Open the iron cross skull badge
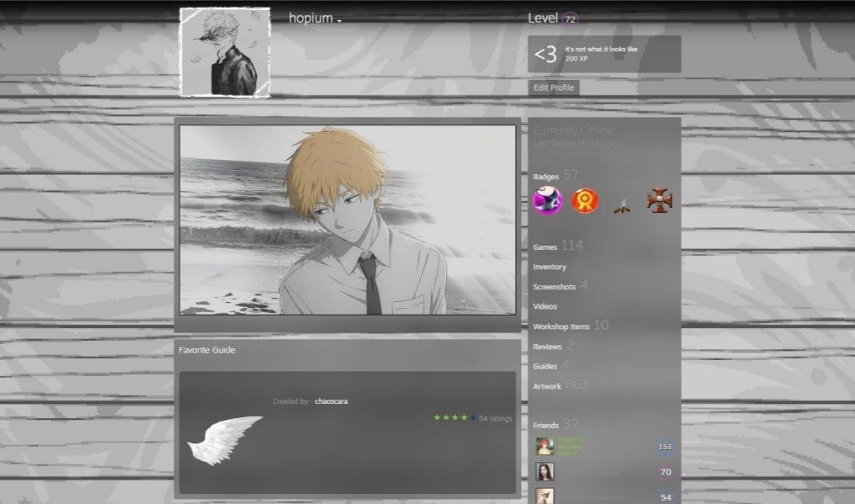Image resolution: width=855 pixels, height=504 pixels. (659, 200)
